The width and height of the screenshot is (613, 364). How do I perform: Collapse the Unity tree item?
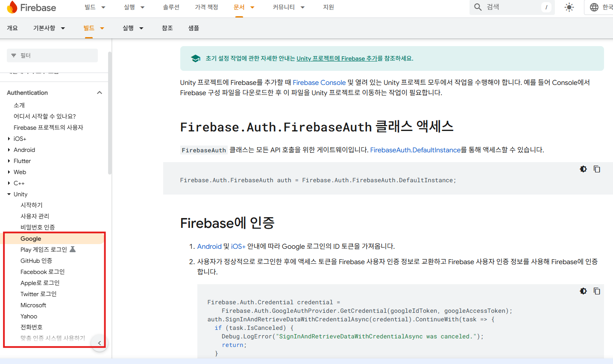9,194
